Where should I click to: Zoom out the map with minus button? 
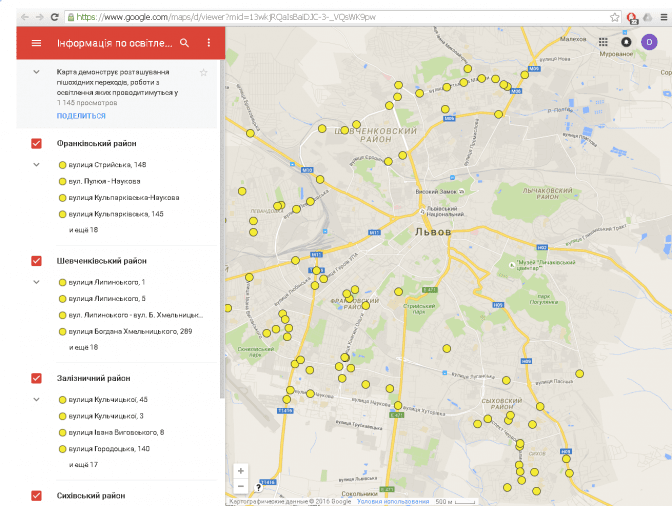click(240, 486)
